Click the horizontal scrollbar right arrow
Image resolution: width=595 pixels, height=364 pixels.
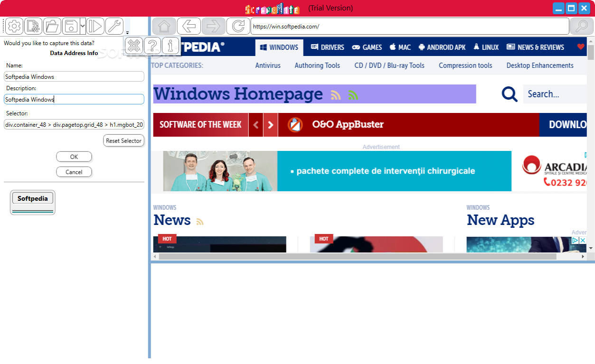tap(584, 256)
